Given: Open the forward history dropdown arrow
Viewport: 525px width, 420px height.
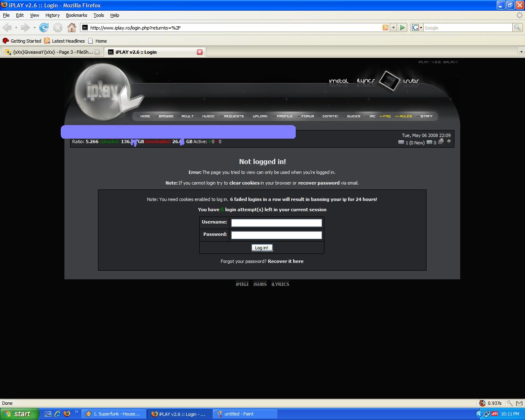Looking at the screenshot, I should coord(34,27).
